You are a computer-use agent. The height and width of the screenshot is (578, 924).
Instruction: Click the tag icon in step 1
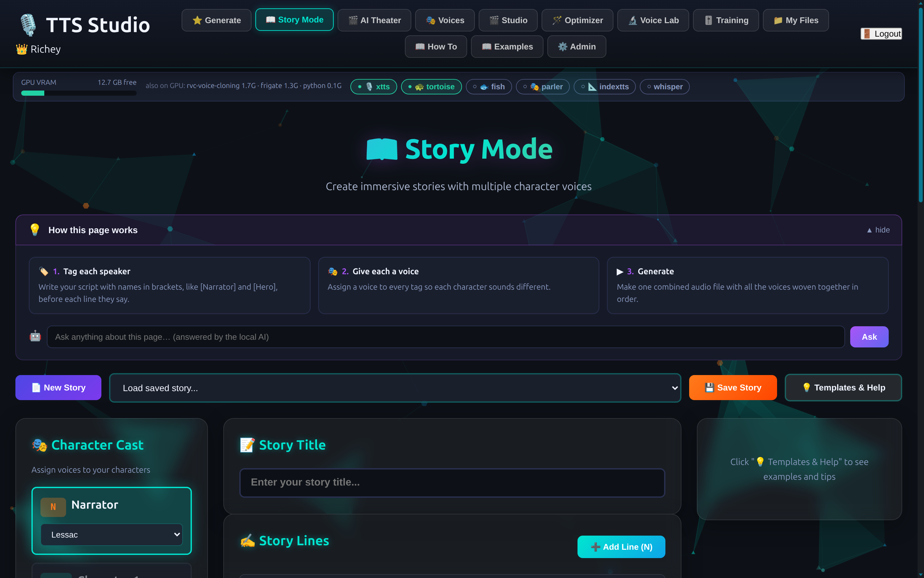(44, 271)
